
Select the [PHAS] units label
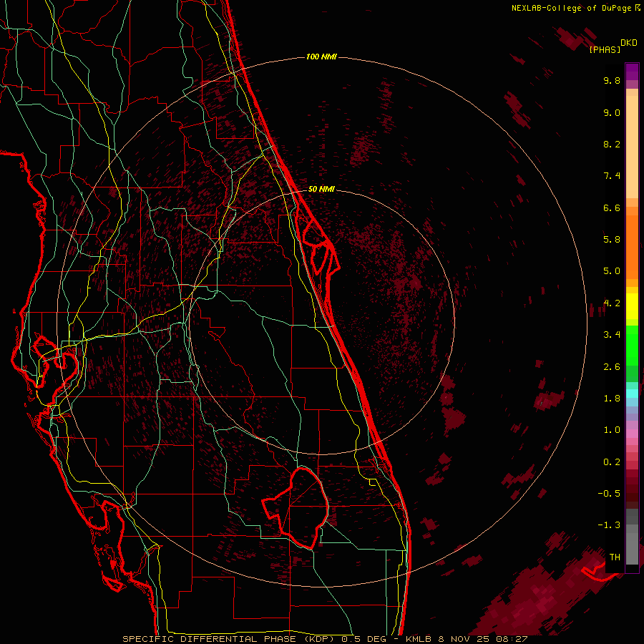(605, 49)
